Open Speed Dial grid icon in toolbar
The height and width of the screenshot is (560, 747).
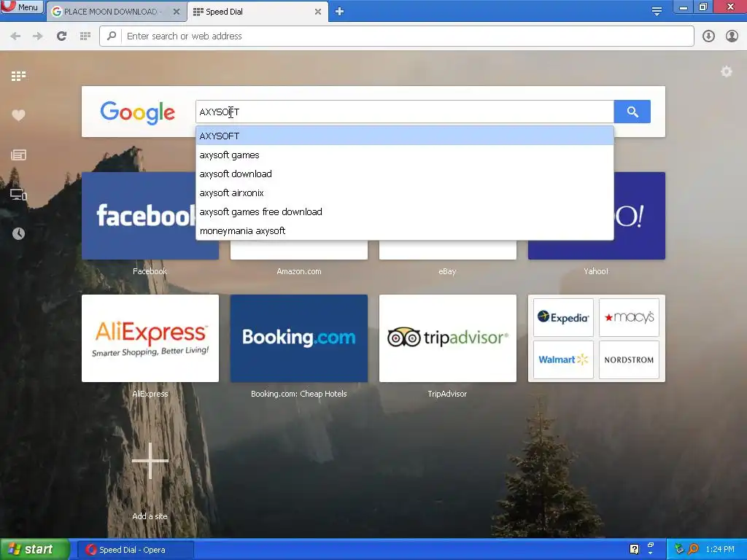pyautogui.click(x=85, y=36)
